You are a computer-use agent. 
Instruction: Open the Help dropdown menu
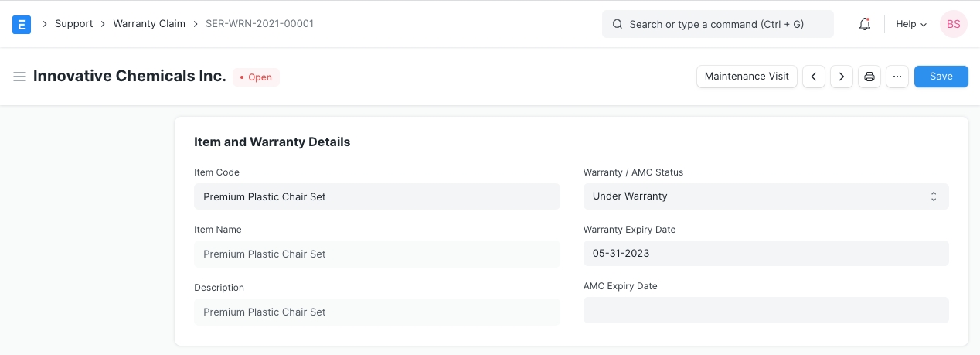pyautogui.click(x=910, y=24)
